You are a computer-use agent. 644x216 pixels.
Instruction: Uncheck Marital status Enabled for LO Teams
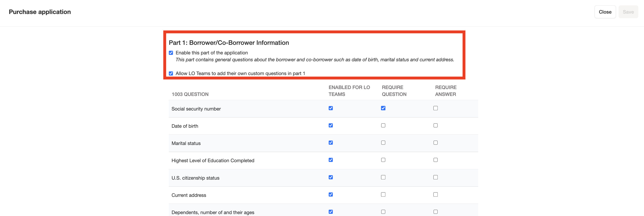tap(331, 143)
